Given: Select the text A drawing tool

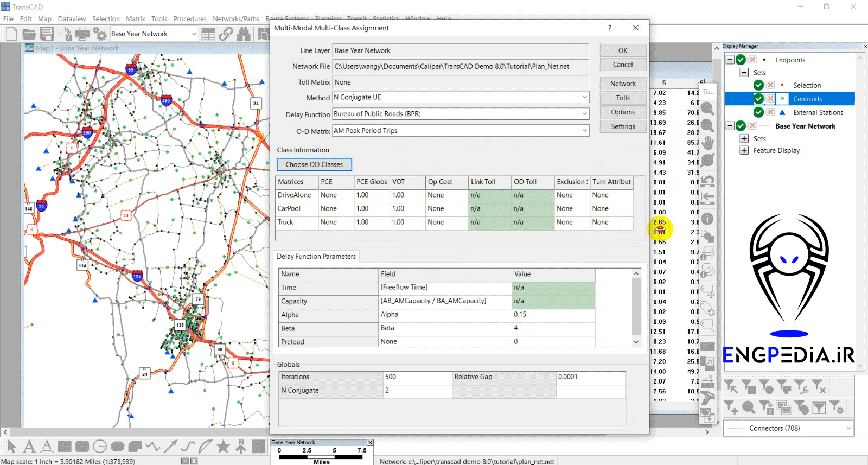Looking at the screenshot, I should [x=29, y=447].
